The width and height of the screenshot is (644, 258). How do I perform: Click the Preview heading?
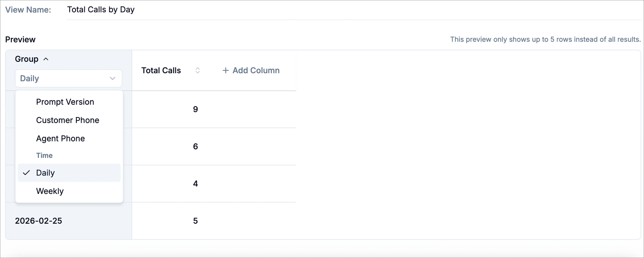click(20, 39)
